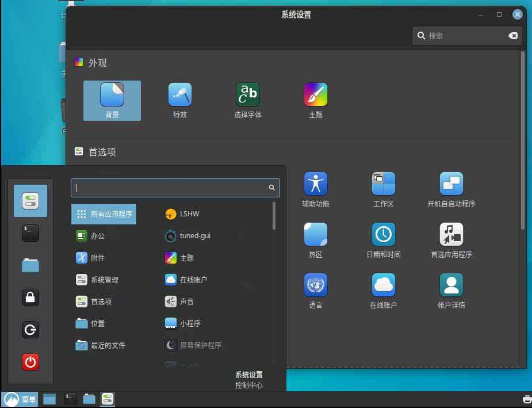Open 首选应用程序 preferred applications

[451, 240]
